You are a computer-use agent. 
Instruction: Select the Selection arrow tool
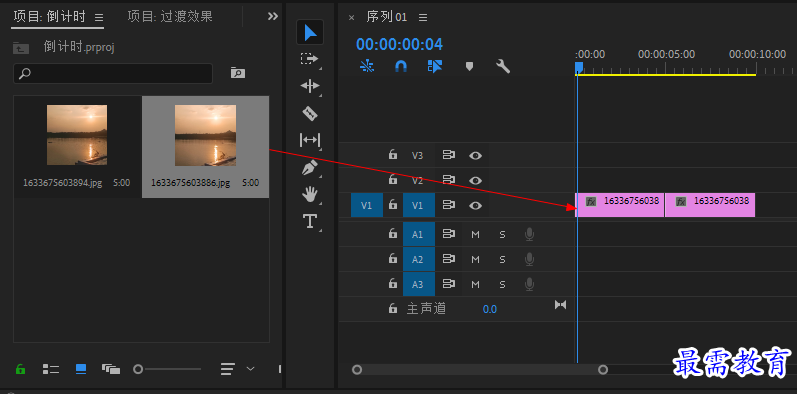tap(310, 33)
